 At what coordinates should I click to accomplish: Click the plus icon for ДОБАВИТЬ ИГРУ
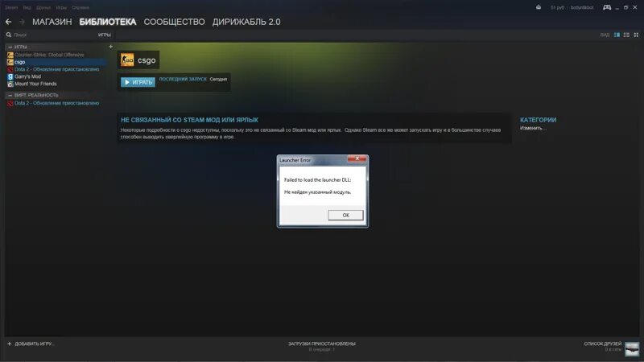pyautogui.click(x=10, y=343)
